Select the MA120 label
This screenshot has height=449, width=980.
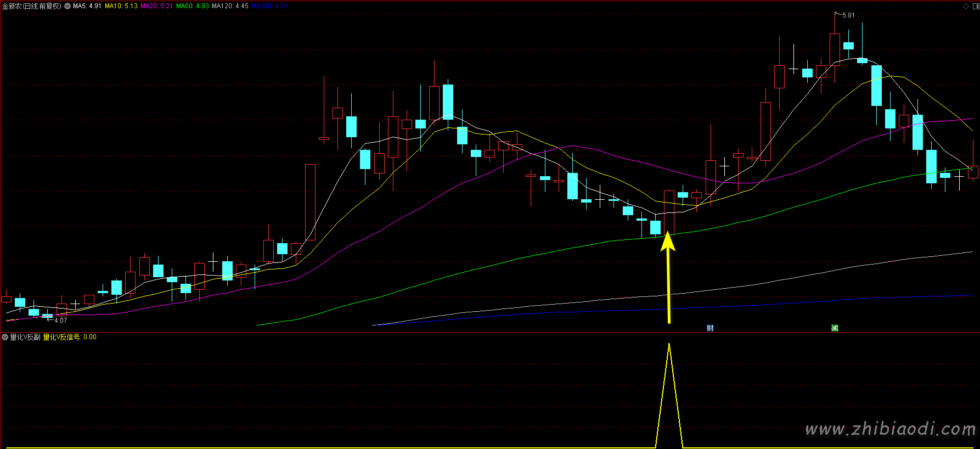click(230, 6)
